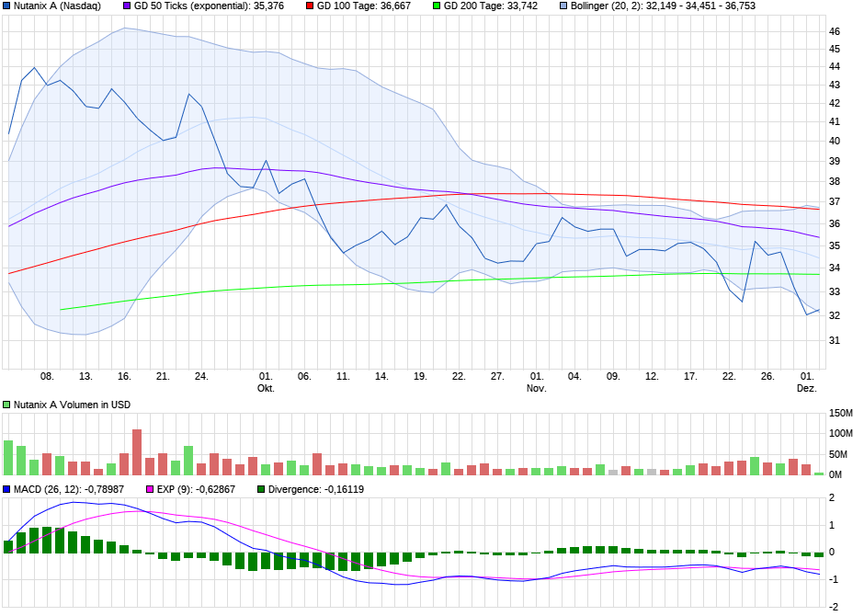Click the magenta EXP (9) legend icon
The width and height of the screenshot is (864, 616).
149,489
